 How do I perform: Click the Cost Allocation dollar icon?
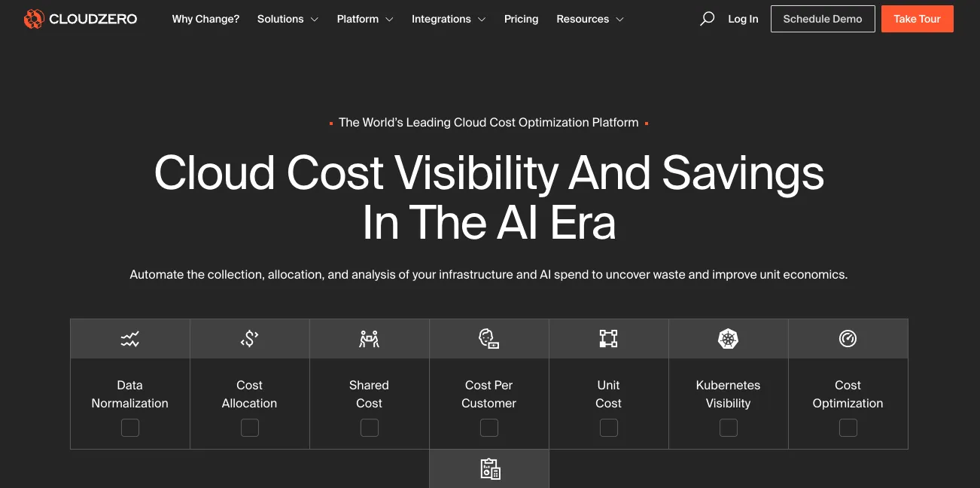[250, 339]
